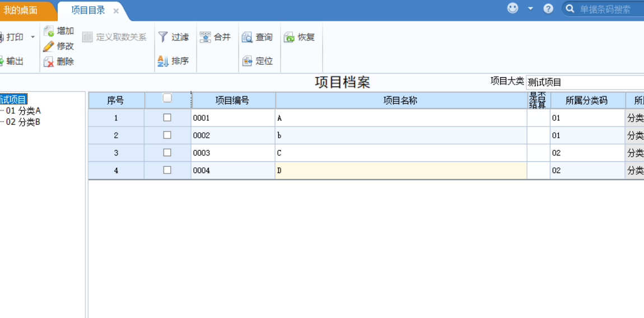Click cell with project number 0004
The height and width of the screenshot is (318, 644).
[x=234, y=171]
